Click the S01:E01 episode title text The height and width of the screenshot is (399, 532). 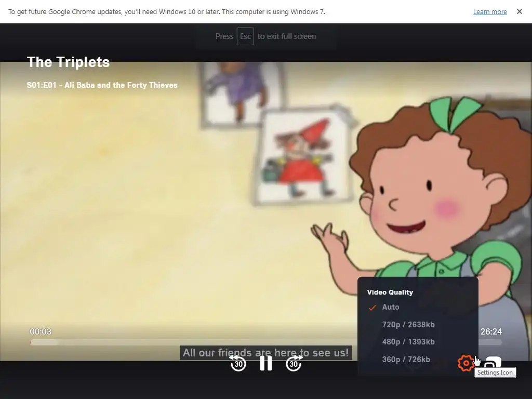102,85
